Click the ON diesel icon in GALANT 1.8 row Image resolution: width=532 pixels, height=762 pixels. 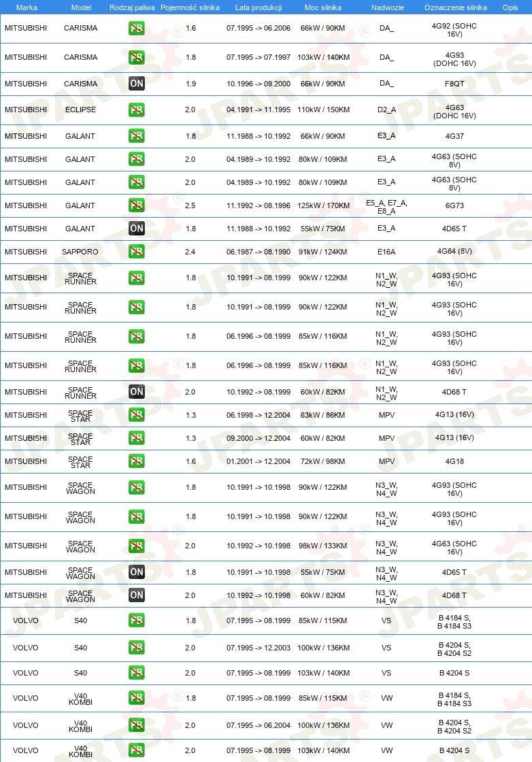point(137,229)
